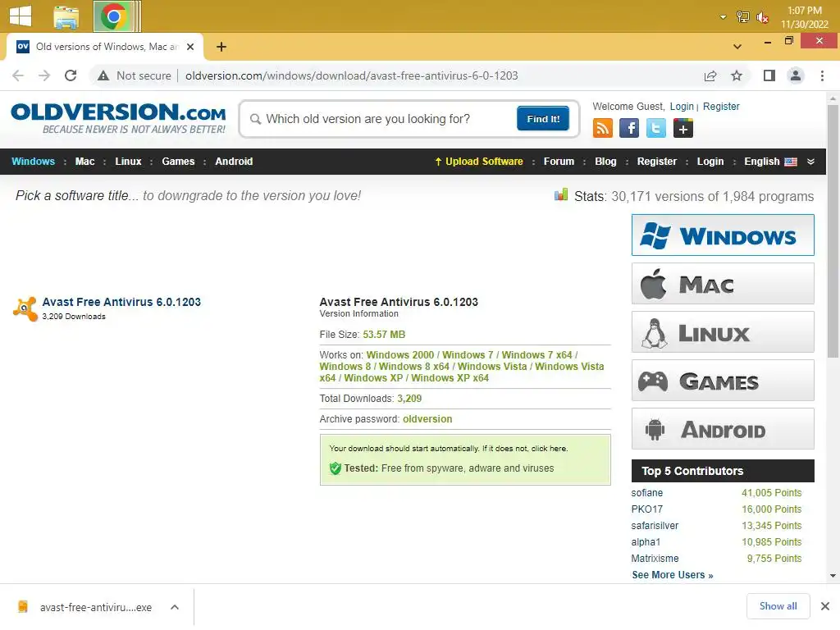This screenshot has width=840, height=630.
Task: Click the stats bar chart icon
Action: click(x=561, y=195)
